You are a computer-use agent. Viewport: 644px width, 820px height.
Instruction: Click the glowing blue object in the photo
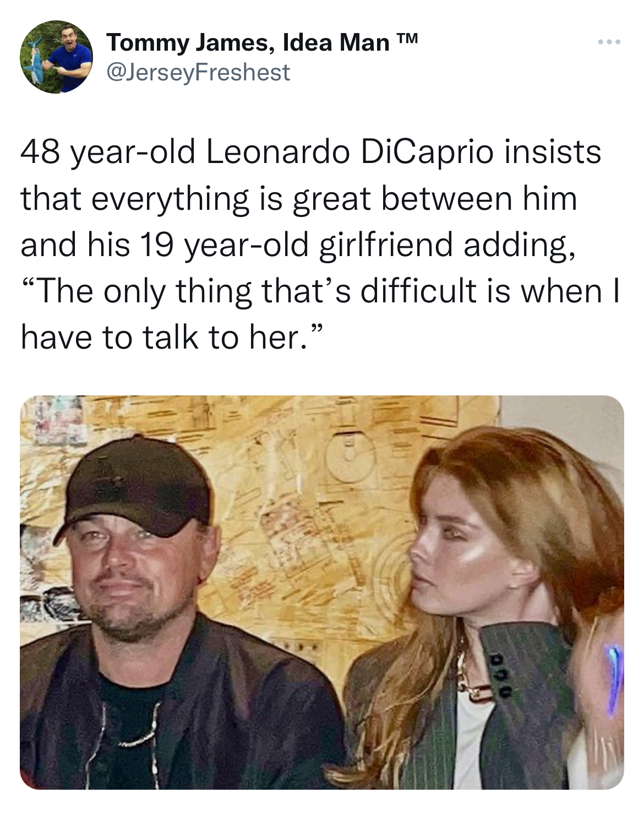614,676
